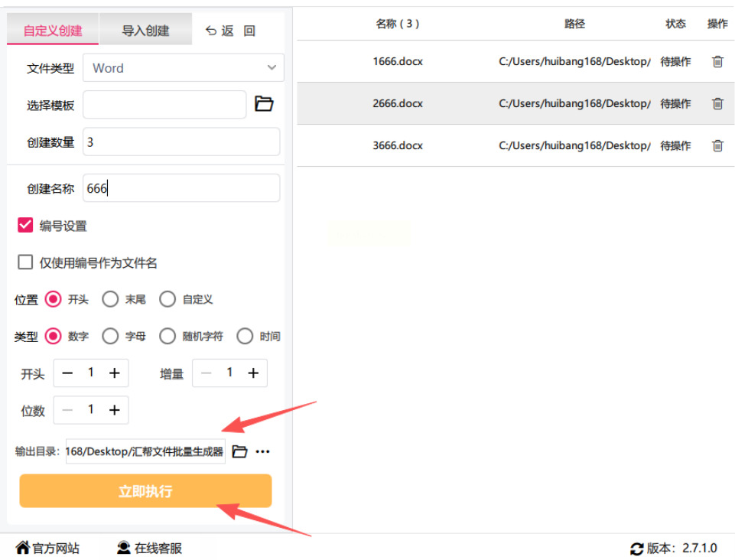Click 待操作 status of 3666.docx
The width and height of the screenshot is (735, 560).
click(x=675, y=146)
